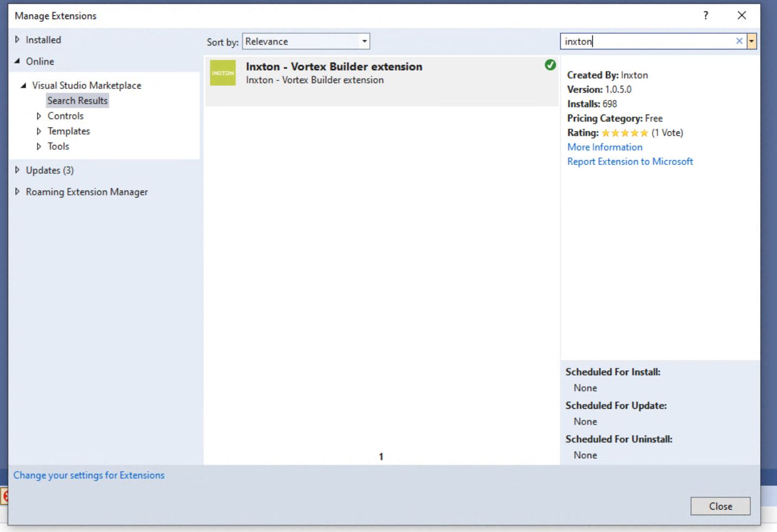Image resolution: width=777 pixels, height=532 pixels.
Task: Select the Installed tree item
Action: point(43,40)
